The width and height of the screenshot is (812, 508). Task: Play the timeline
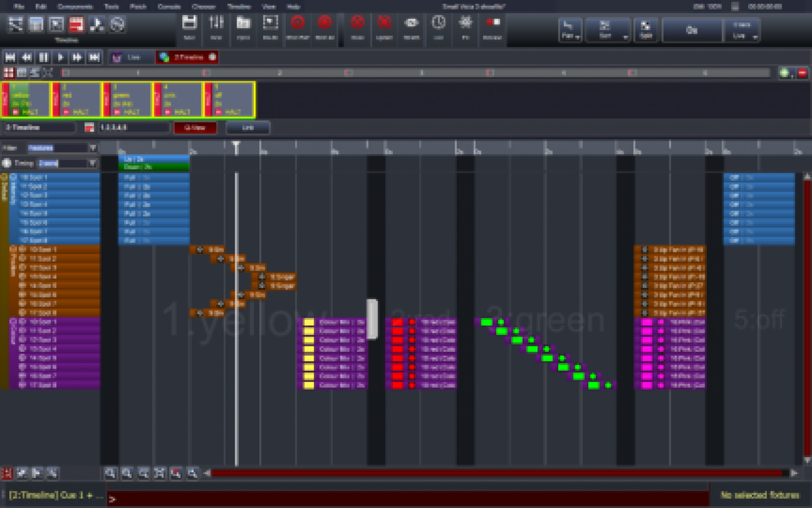pyautogui.click(x=60, y=57)
